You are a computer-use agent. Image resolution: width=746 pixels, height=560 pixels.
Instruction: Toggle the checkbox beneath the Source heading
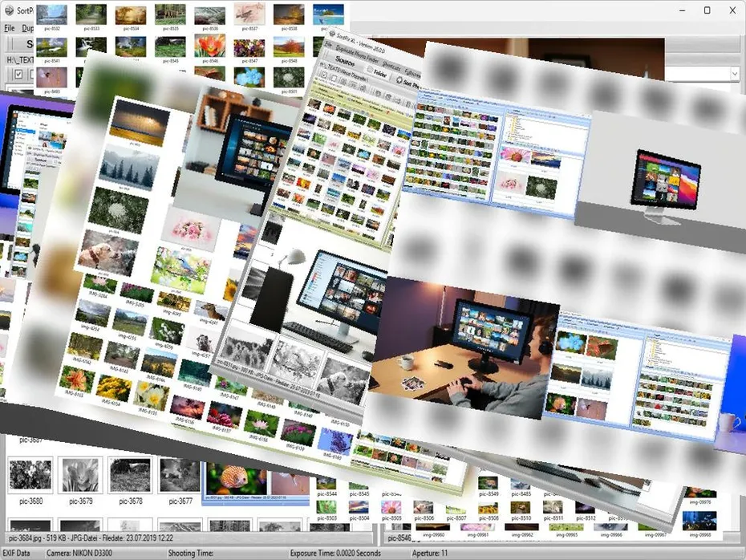(323, 74)
